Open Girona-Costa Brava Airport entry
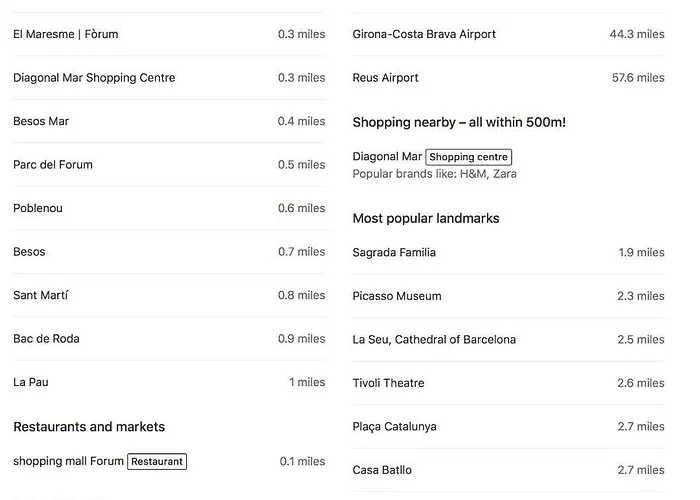700x500 pixels. [508, 34]
